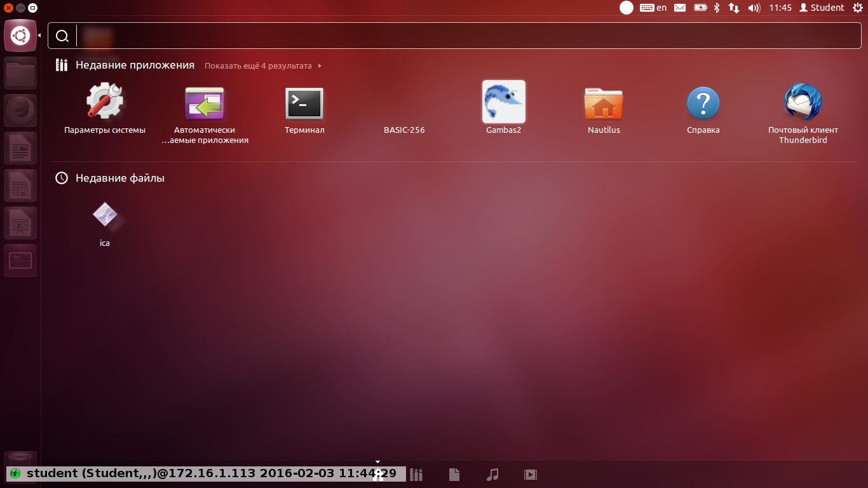Switch to Files lens
The width and height of the screenshot is (868, 488).
point(454,474)
